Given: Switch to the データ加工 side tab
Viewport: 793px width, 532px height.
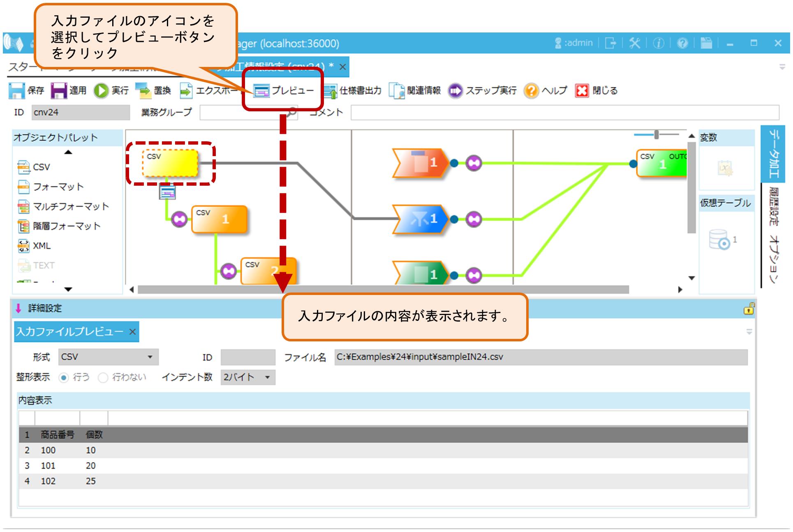Looking at the screenshot, I should pos(774,154).
